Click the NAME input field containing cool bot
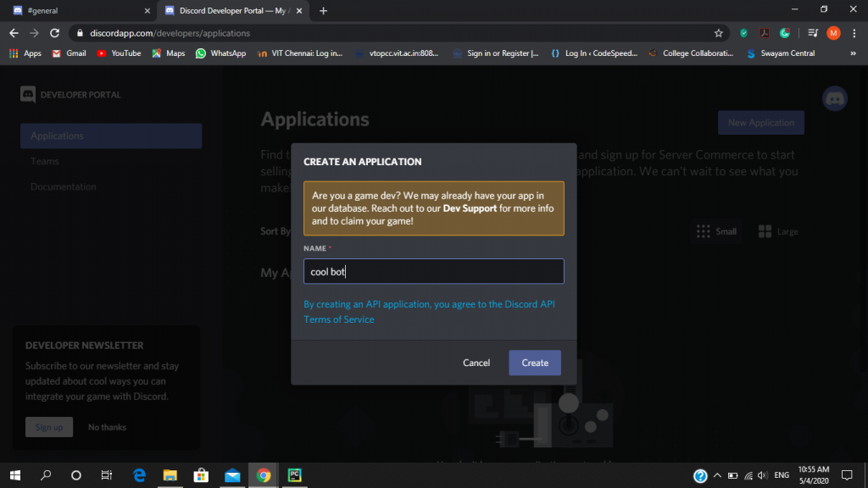The image size is (868, 488). (433, 270)
